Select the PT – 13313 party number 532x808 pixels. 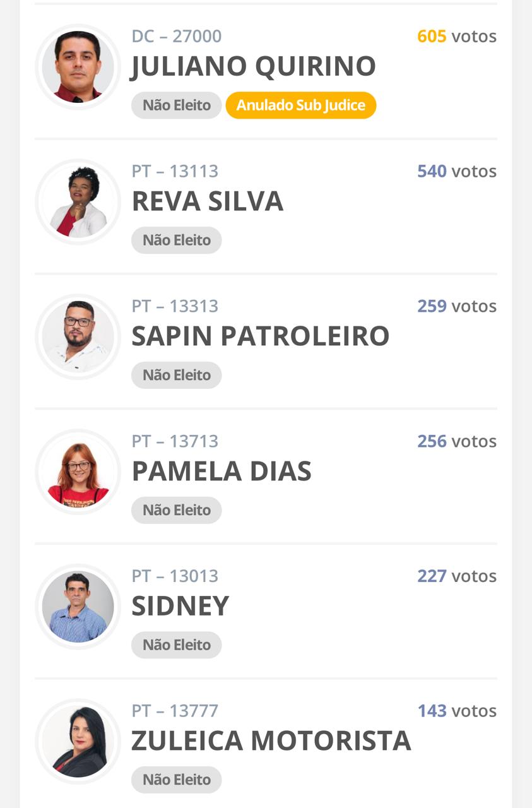175,306
